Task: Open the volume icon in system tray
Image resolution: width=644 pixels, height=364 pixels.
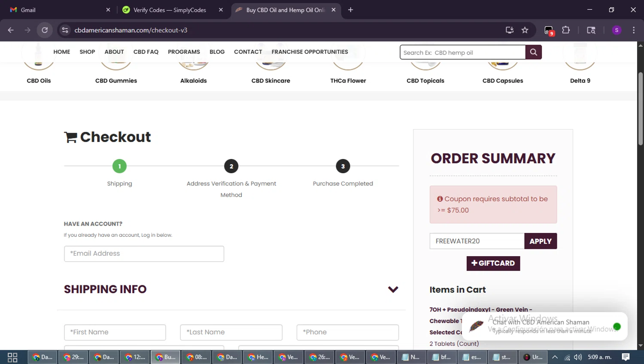Action: 578,357
